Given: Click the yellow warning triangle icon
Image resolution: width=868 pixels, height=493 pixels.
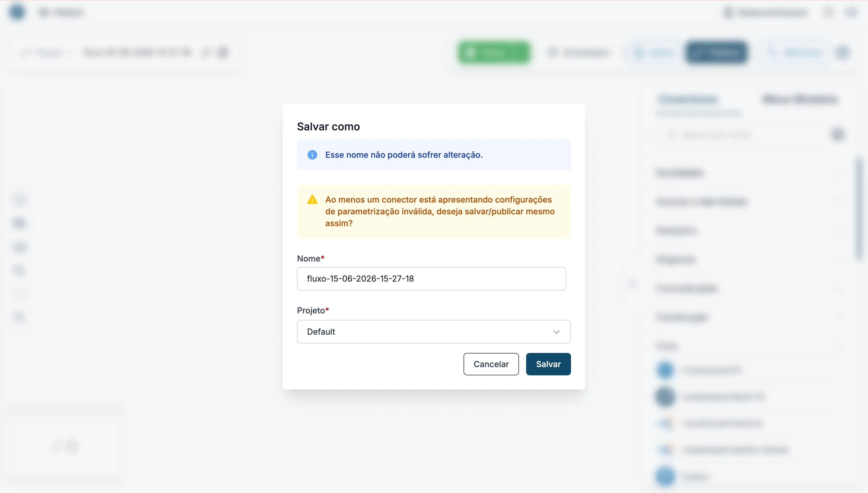Looking at the screenshot, I should [312, 200].
